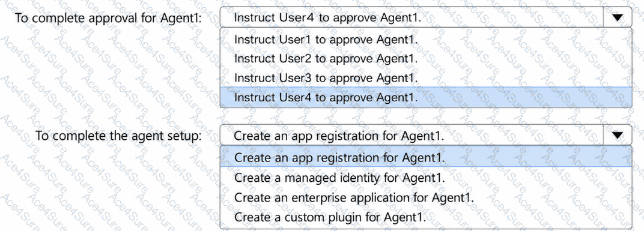Expand the Agent1 approval dropdown arrow
The height and width of the screenshot is (231, 644).
(x=618, y=17)
